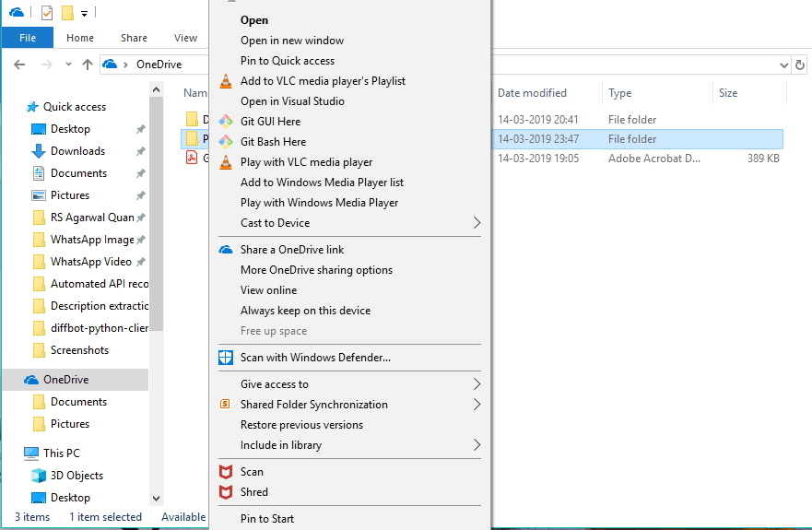Screen dimensions: 812x530
Task: Switch to the Share ribbon tab
Action: [134, 38]
